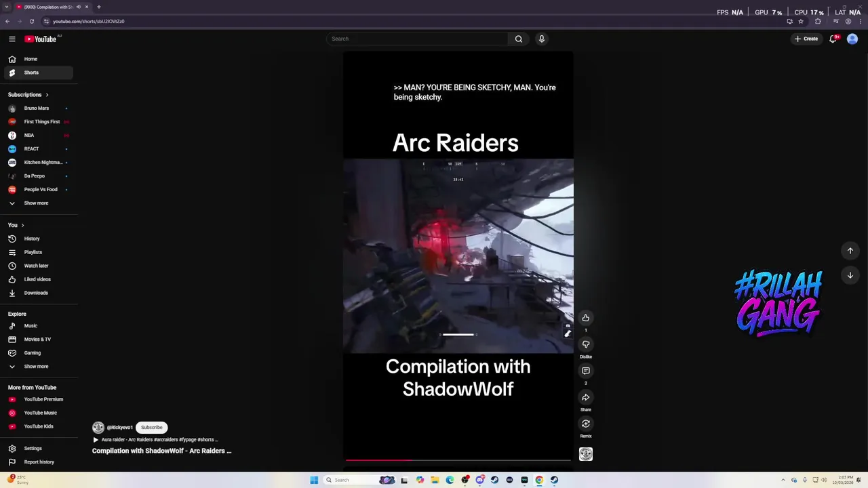Open Downloads in the sidebar
868x488 pixels.
point(39,293)
